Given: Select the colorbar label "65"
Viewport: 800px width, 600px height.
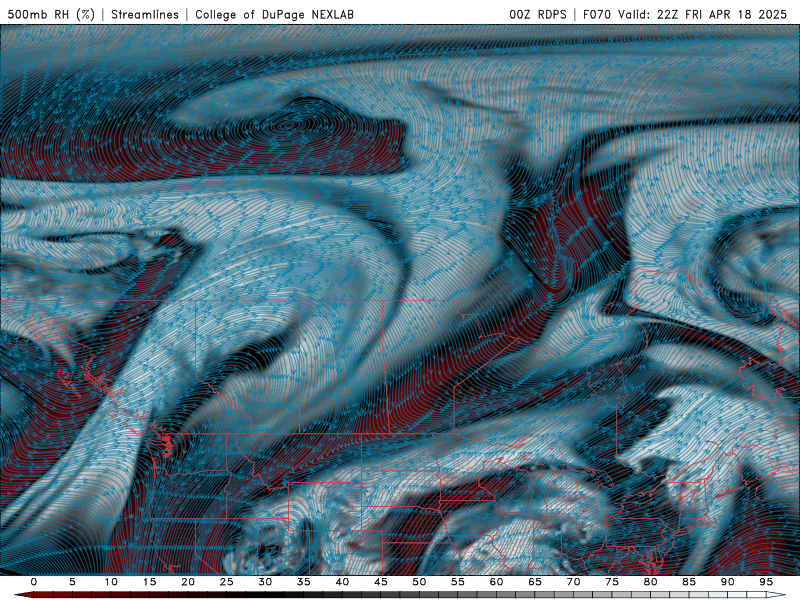Looking at the screenshot, I should pyautogui.click(x=535, y=582).
